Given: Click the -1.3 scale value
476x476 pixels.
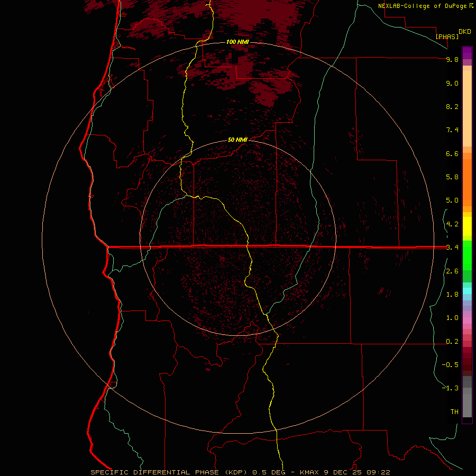Looking at the screenshot, I should pyautogui.click(x=450, y=388).
